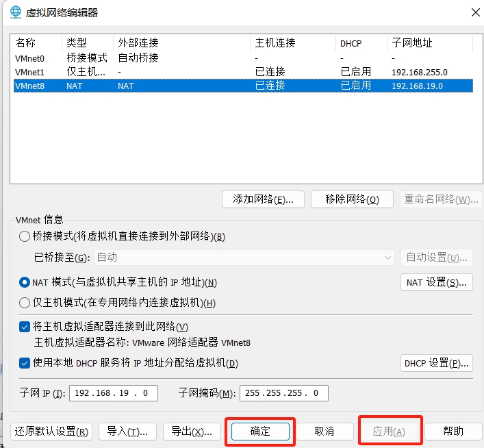Close the 虚拟网络编辑器 dialog
Viewport: 484px width, 448px height.
(x=476, y=12)
